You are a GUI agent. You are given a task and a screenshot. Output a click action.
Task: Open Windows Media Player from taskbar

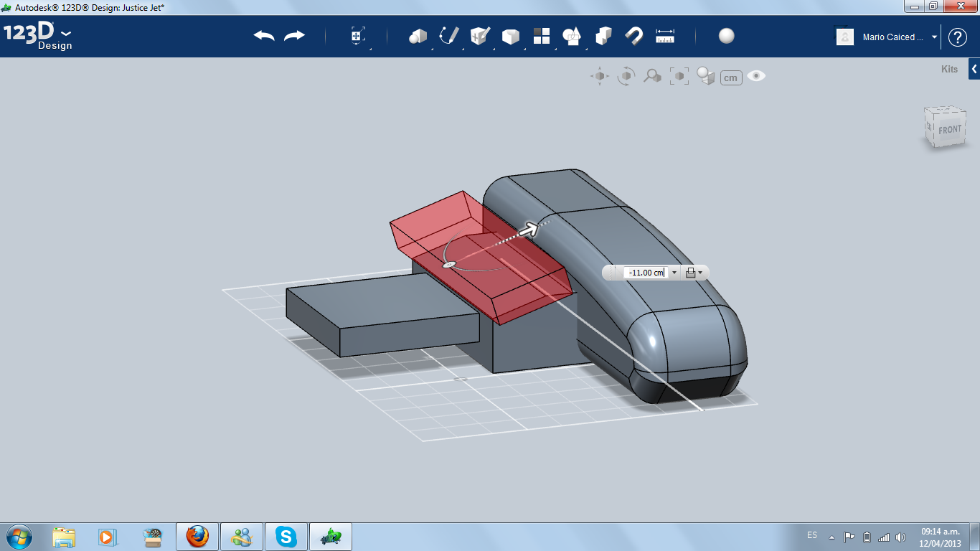point(107,537)
